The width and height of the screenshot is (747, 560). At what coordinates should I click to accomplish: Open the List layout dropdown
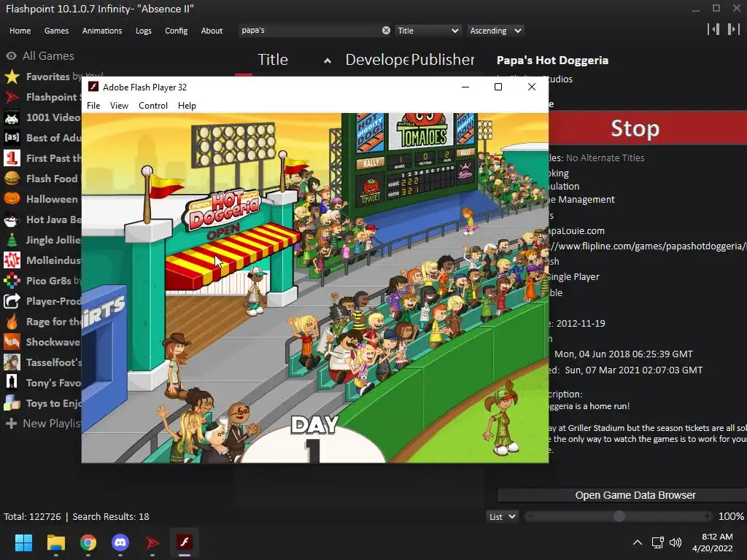click(x=502, y=517)
